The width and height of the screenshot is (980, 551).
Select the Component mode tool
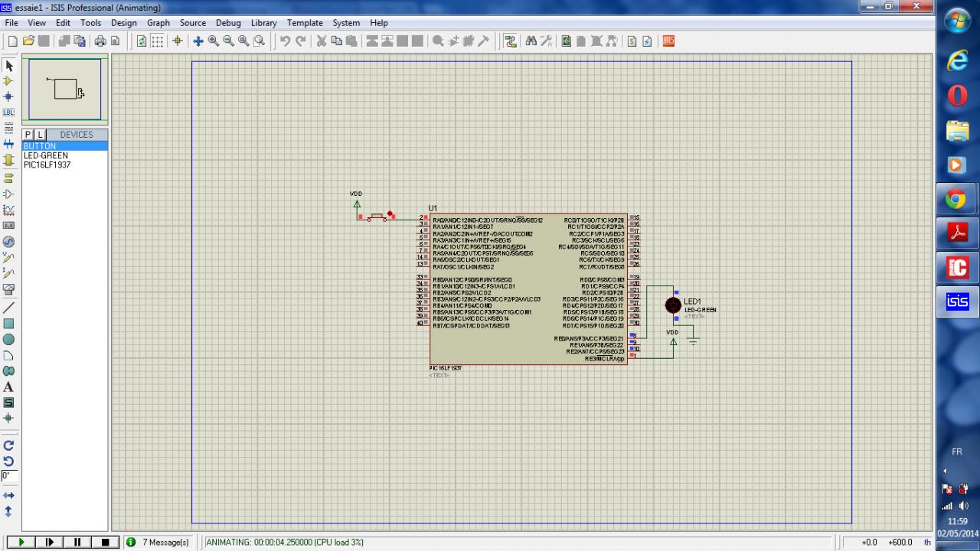coord(9,80)
